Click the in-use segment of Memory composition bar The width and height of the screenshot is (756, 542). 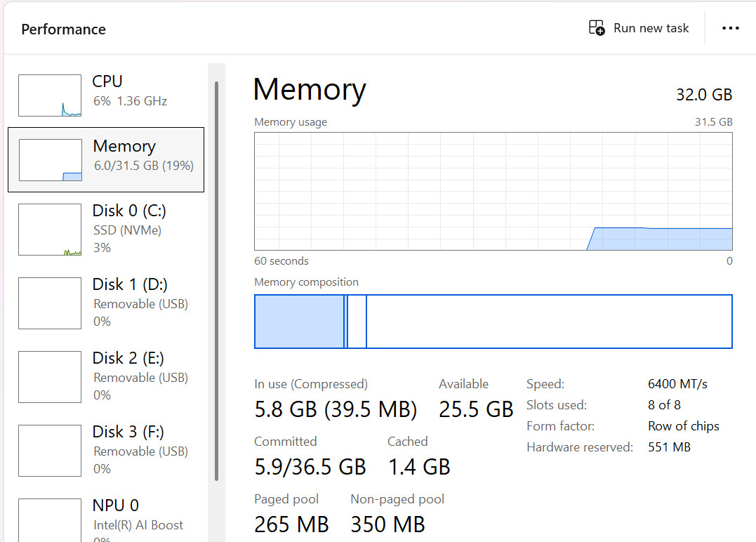tap(299, 322)
